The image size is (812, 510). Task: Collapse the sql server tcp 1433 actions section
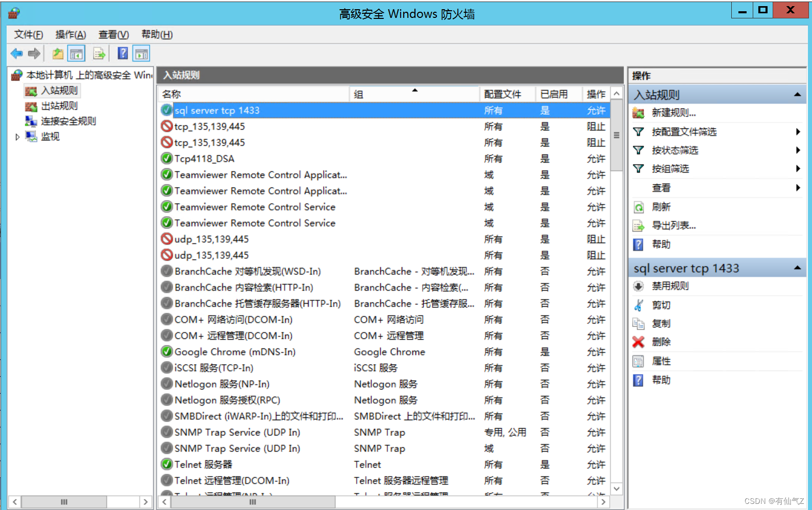[797, 268]
